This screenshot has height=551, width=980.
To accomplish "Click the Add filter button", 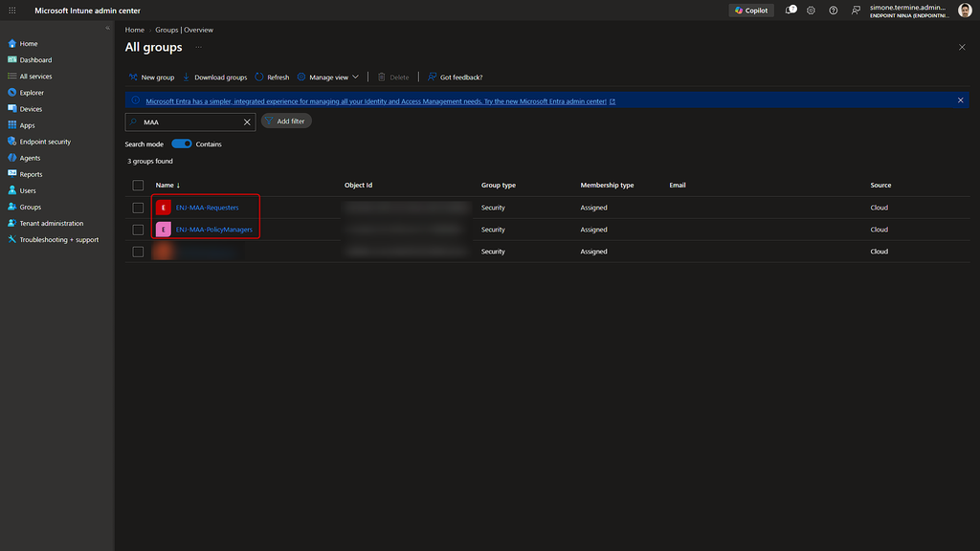I will (x=286, y=121).
